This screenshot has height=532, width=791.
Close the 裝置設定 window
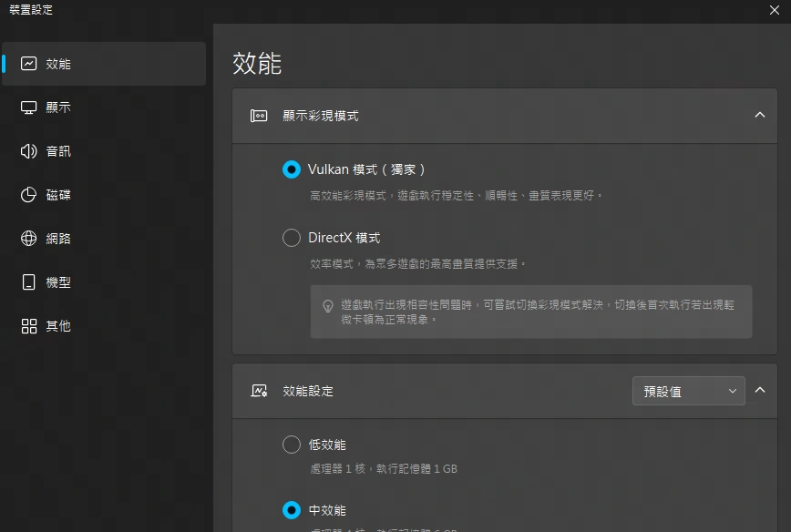775,11
